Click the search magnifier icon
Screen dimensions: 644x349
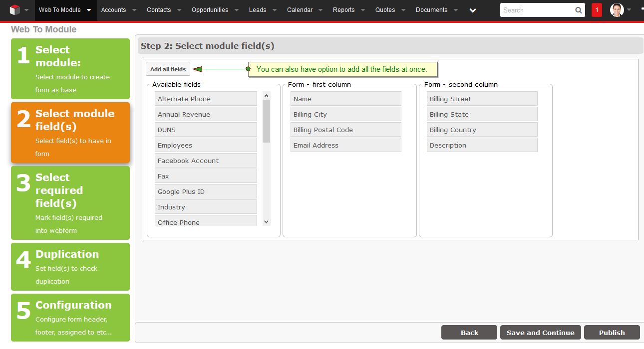(x=578, y=10)
